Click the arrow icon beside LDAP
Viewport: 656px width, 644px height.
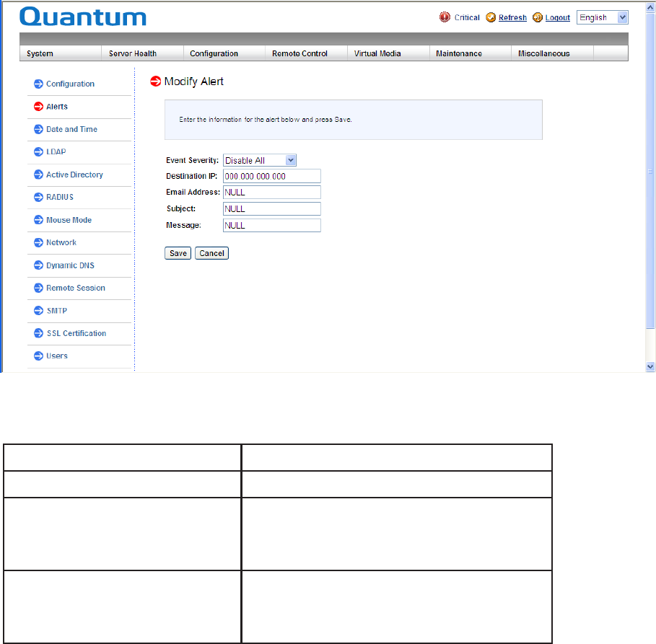(x=39, y=152)
